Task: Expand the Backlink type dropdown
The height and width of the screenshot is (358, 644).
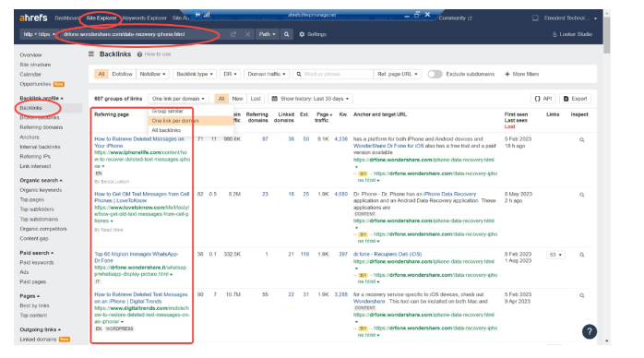Action: (195, 75)
